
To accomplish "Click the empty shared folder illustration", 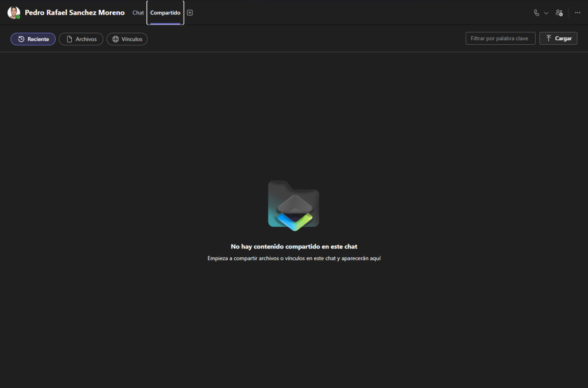I will pyautogui.click(x=293, y=205).
